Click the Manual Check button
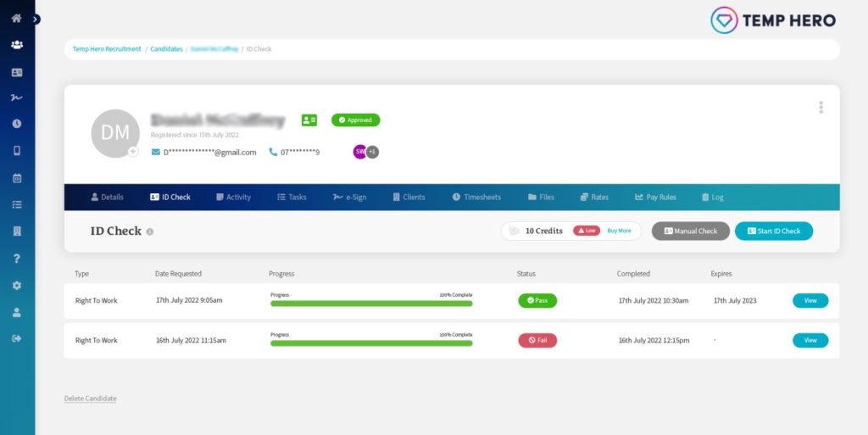This screenshot has height=435, width=868. [x=690, y=231]
